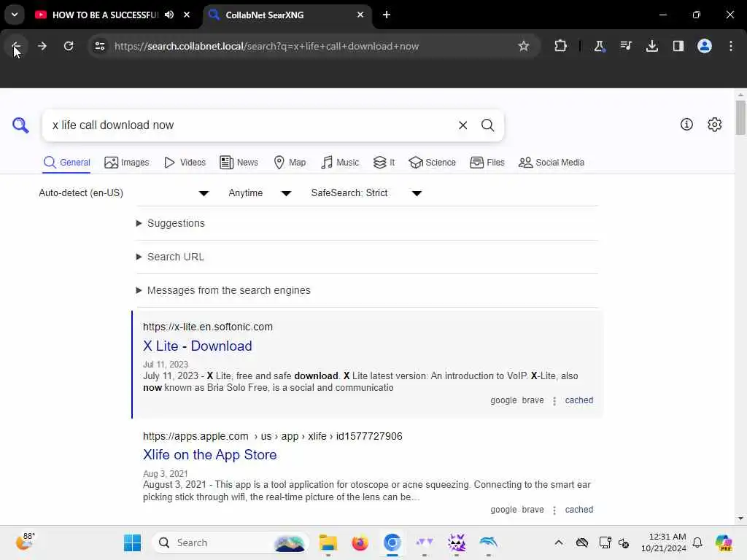
Task: Go back using the browser back arrow
Action: pyautogui.click(x=16, y=46)
